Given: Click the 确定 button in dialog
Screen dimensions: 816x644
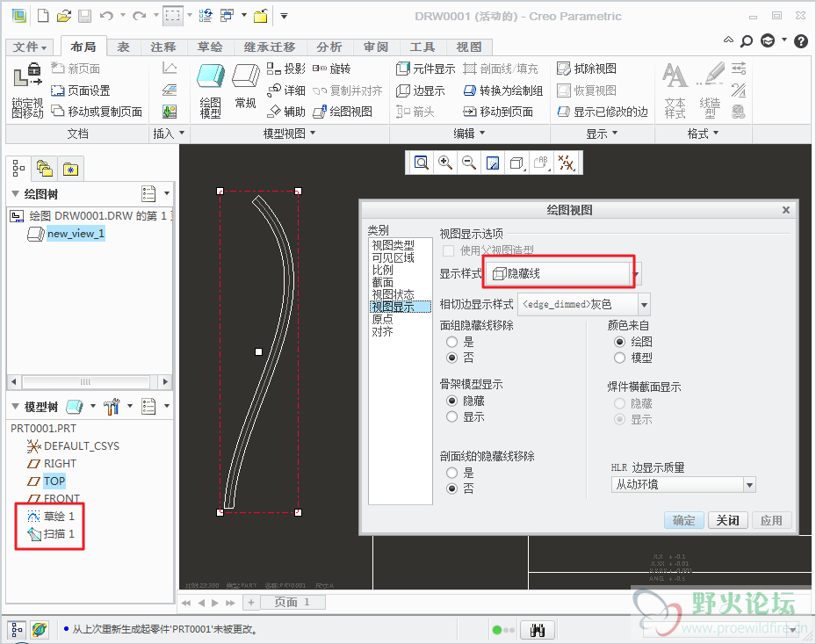Looking at the screenshot, I should pos(684,521).
